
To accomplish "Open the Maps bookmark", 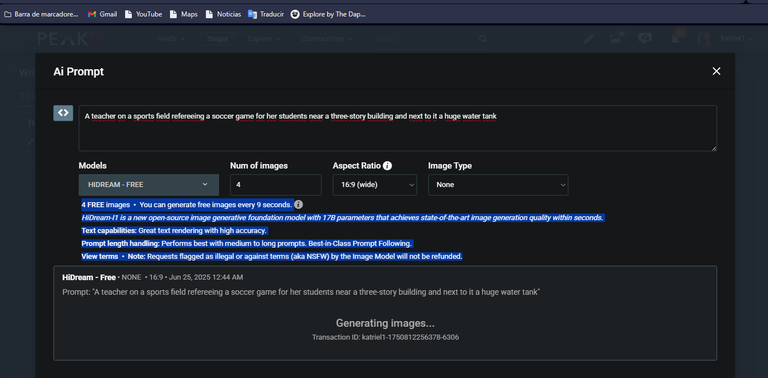I will (184, 14).
